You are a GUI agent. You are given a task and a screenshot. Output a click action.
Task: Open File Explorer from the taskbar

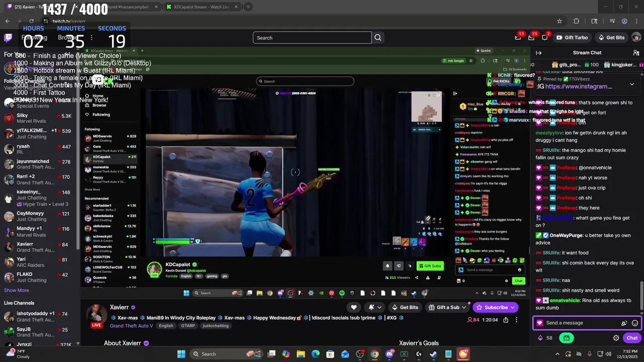[x=301, y=354]
